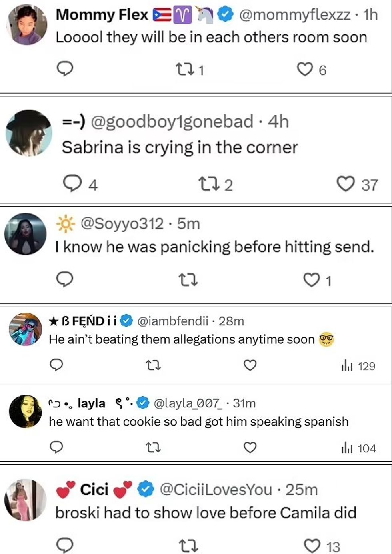392x554 pixels.
Task: Open view count on layla's tweet
Action: pyautogui.click(x=358, y=448)
